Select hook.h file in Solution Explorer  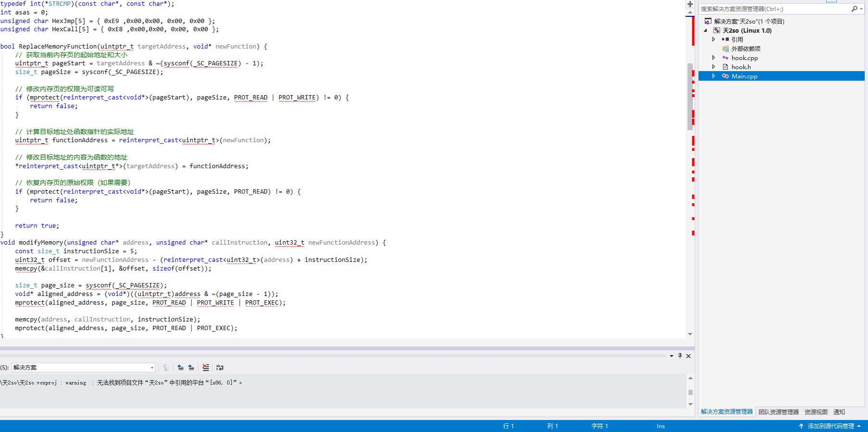click(741, 67)
